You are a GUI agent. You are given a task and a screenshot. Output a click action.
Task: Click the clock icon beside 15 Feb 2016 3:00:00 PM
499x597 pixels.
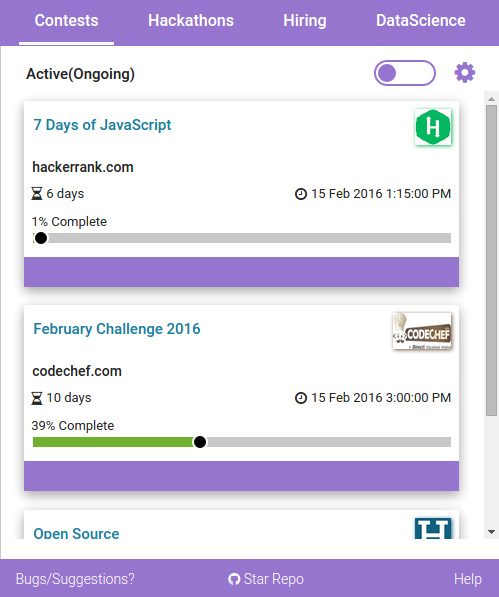tap(301, 398)
